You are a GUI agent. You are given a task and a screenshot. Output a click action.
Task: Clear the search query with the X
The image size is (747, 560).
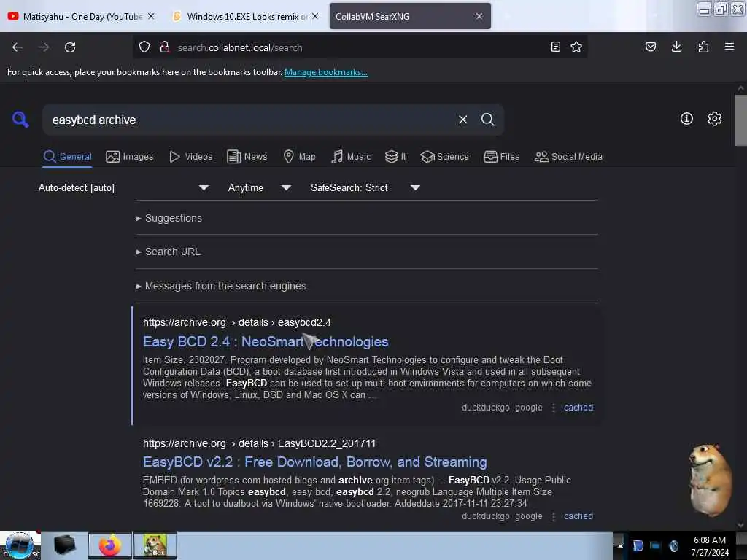click(x=462, y=120)
